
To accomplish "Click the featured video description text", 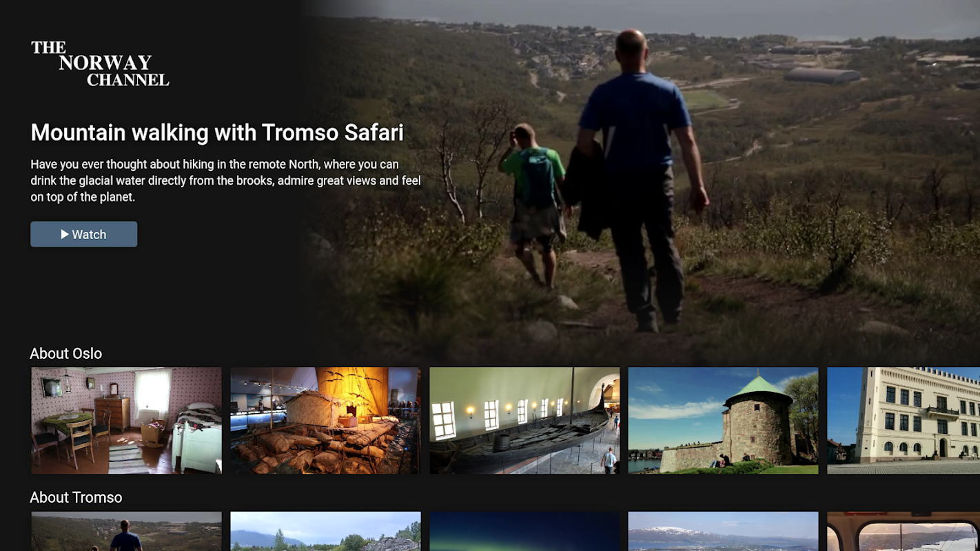I will pyautogui.click(x=225, y=180).
